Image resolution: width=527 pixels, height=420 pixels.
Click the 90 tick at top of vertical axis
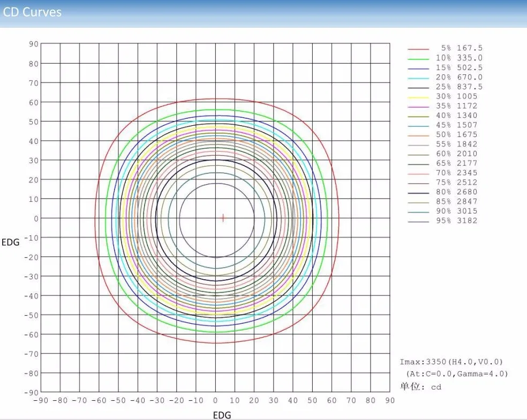[x=33, y=44]
